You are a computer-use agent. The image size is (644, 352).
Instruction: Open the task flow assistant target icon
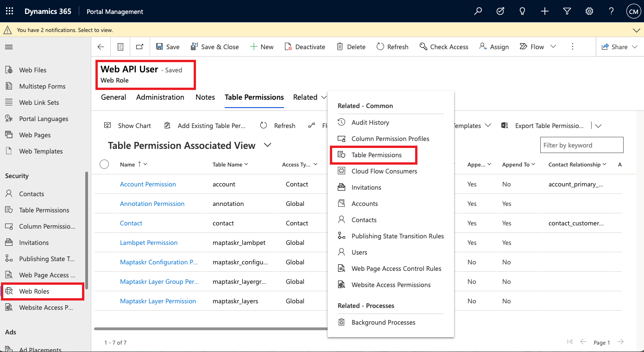(x=500, y=11)
